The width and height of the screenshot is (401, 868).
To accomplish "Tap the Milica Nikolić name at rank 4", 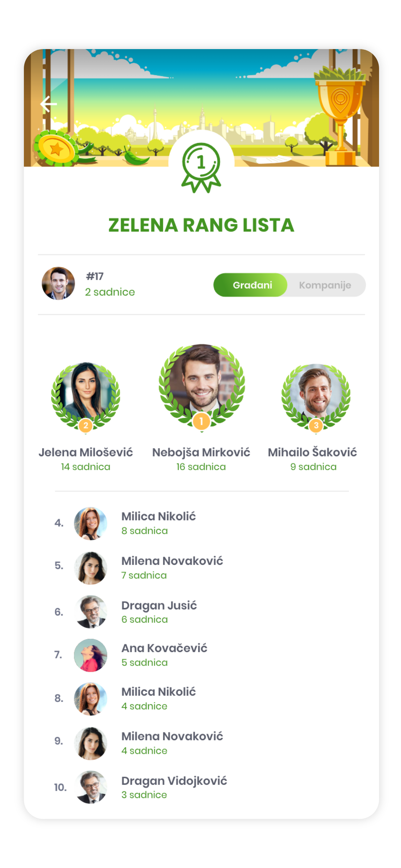I will [159, 516].
